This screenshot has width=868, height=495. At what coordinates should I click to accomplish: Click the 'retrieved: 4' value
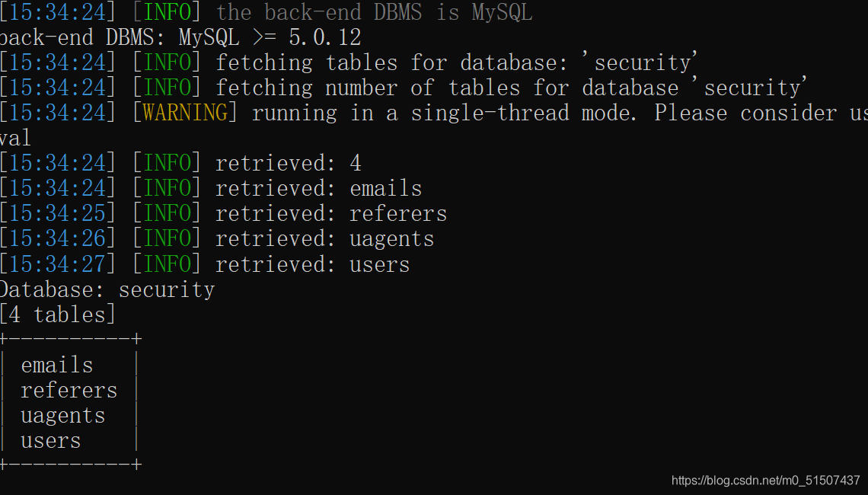289,163
